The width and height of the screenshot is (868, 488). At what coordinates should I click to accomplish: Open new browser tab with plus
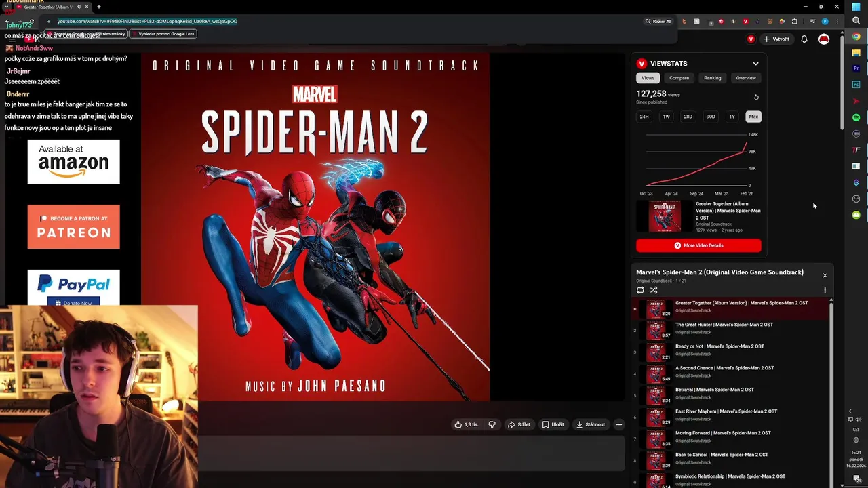[99, 7]
